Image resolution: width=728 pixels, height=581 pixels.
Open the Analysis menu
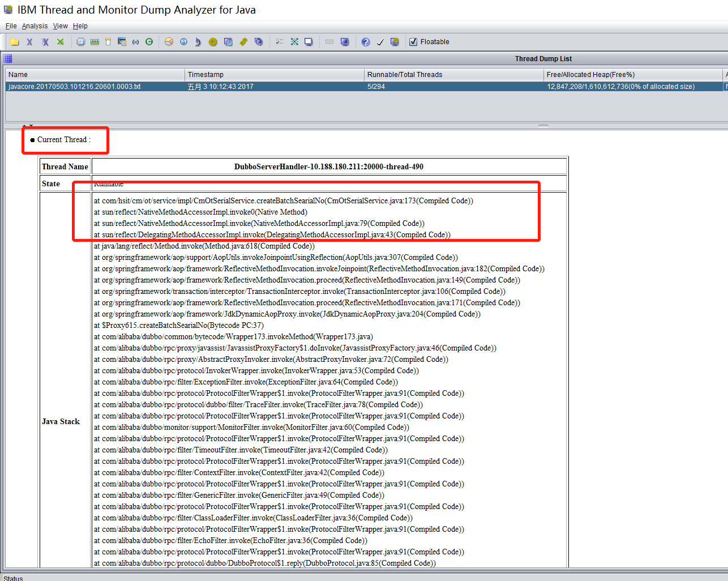coord(35,26)
